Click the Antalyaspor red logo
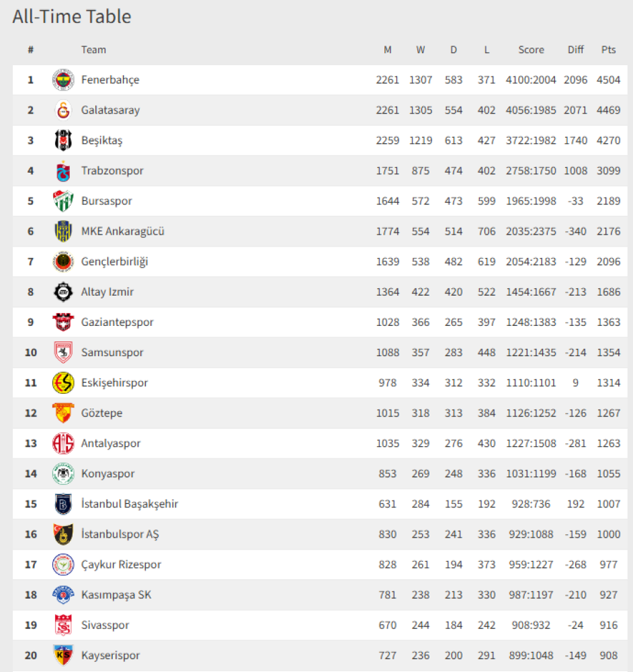This screenshot has width=633, height=672. 63,444
